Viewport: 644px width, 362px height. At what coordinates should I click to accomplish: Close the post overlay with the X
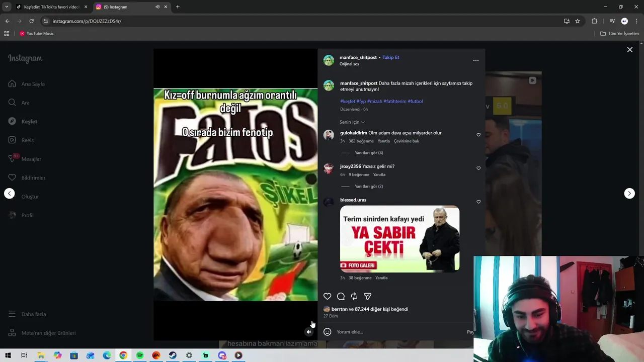pos(629,50)
